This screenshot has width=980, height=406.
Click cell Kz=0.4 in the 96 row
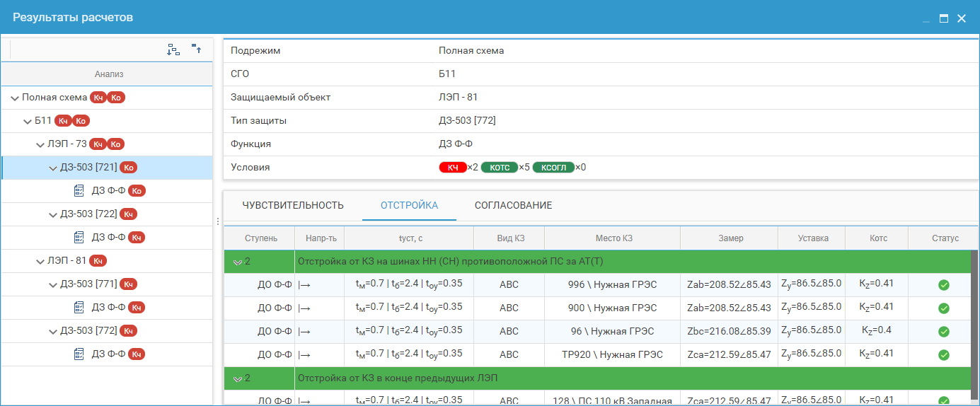[x=877, y=331]
